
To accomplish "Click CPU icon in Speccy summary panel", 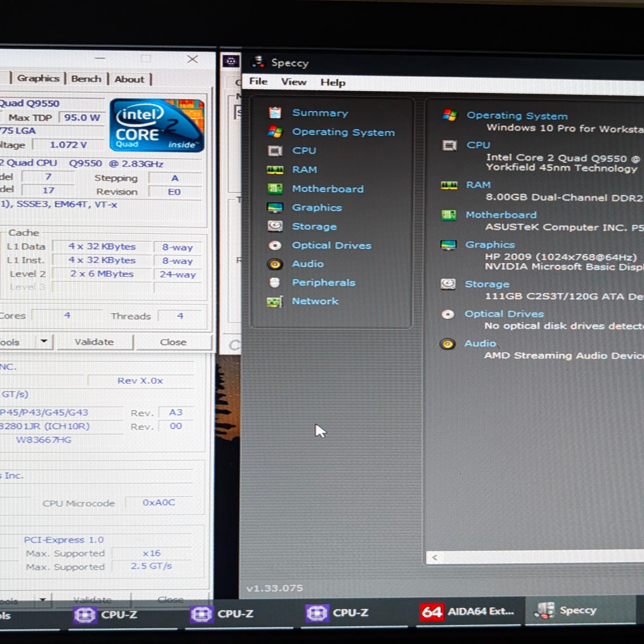I will click(x=449, y=145).
